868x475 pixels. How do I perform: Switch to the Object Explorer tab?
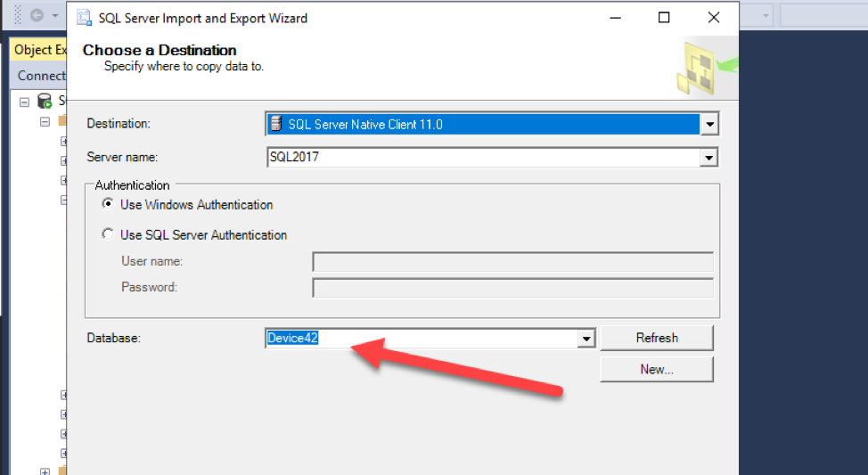pyautogui.click(x=40, y=50)
